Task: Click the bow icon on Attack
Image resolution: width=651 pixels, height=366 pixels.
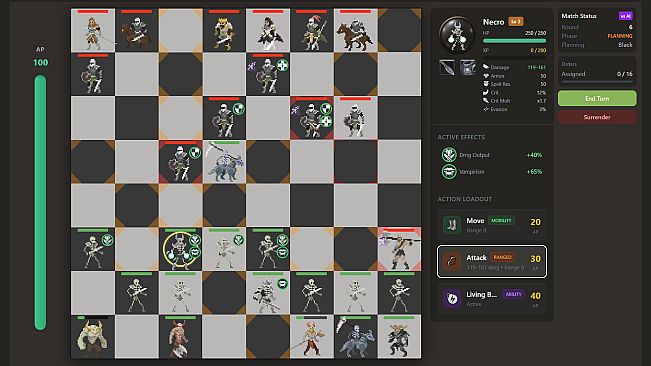Action: click(452, 261)
